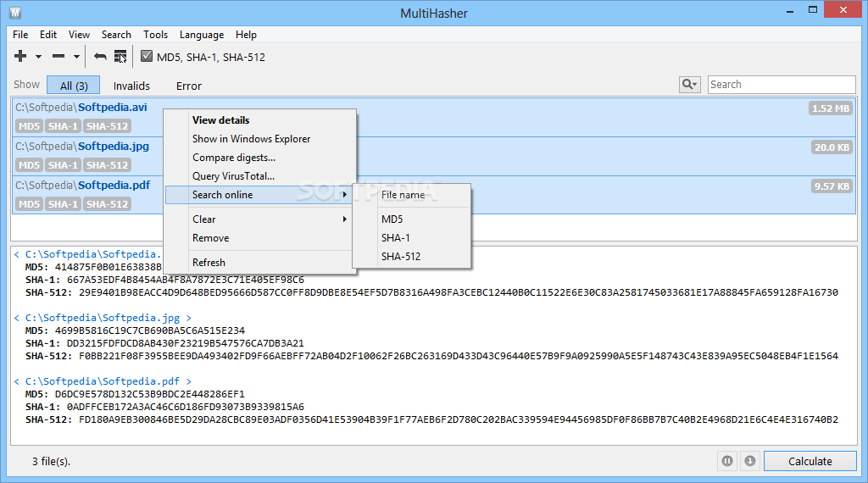The image size is (868, 483).
Task: Click MD5 badge under Softpedia.pdf
Action: (30, 204)
